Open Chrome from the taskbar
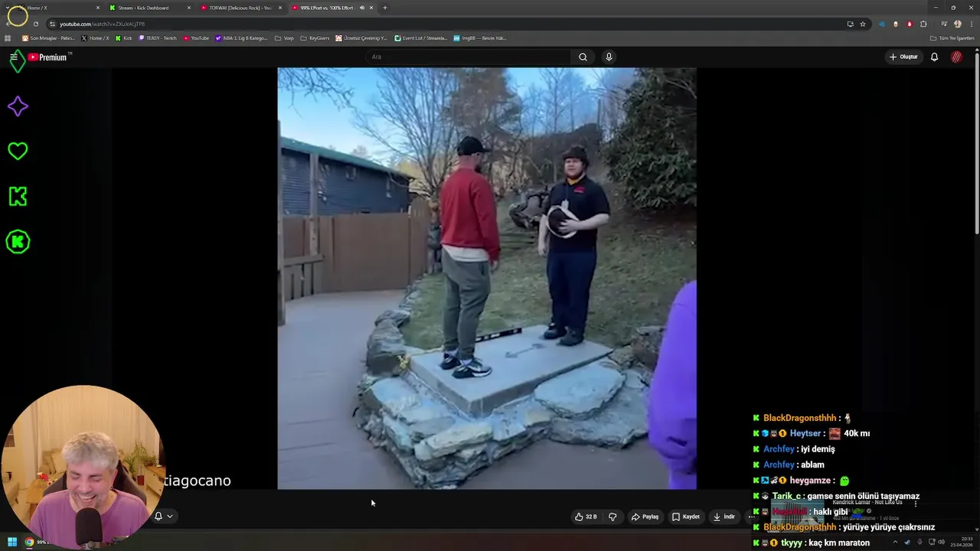 29,542
